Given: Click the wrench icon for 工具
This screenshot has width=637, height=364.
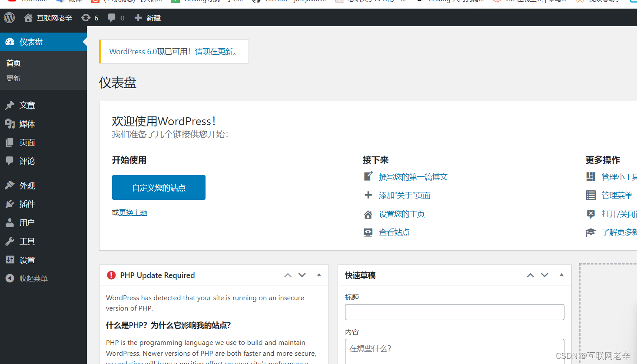Looking at the screenshot, I should [x=10, y=241].
